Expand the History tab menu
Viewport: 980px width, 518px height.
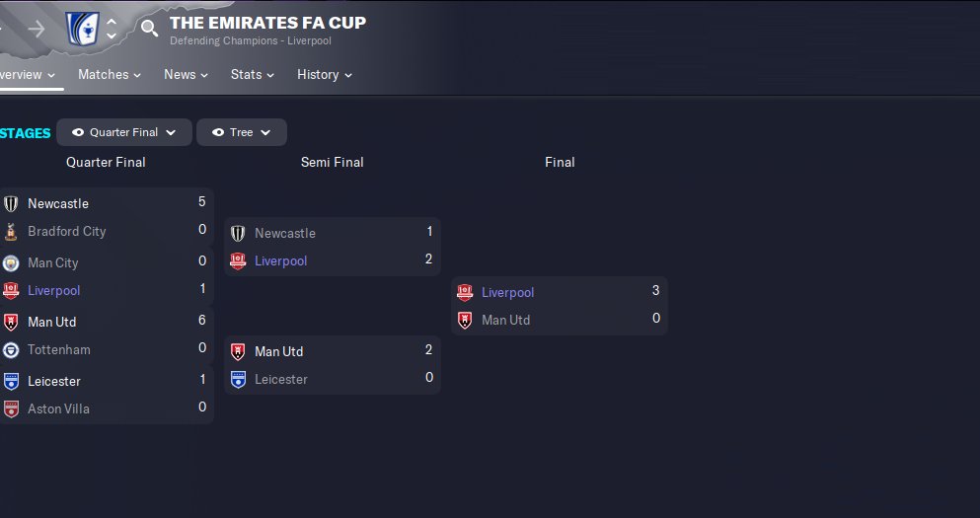click(x=324, y=75)
